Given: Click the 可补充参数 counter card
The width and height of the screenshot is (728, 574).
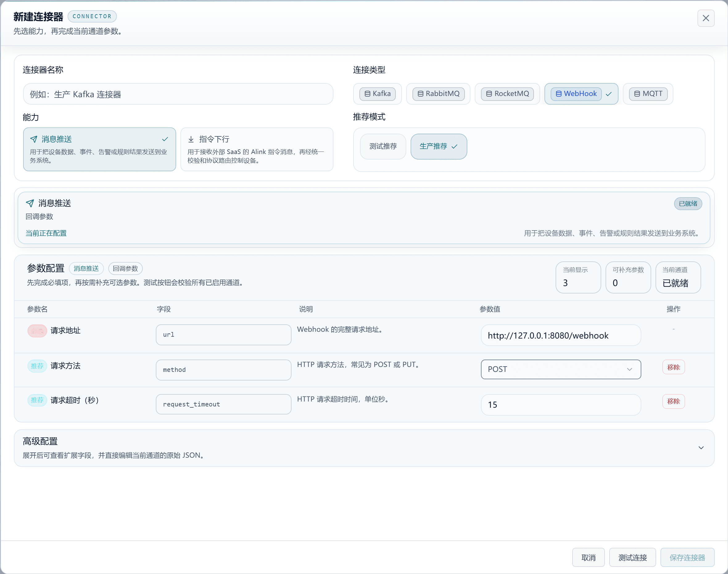Looking at the screenshot, I should 628,278.
